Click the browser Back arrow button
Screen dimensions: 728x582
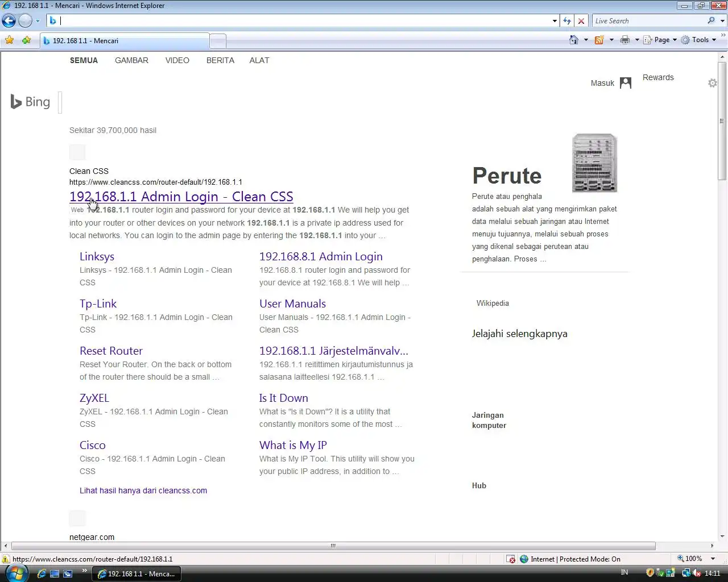point(9,21)
